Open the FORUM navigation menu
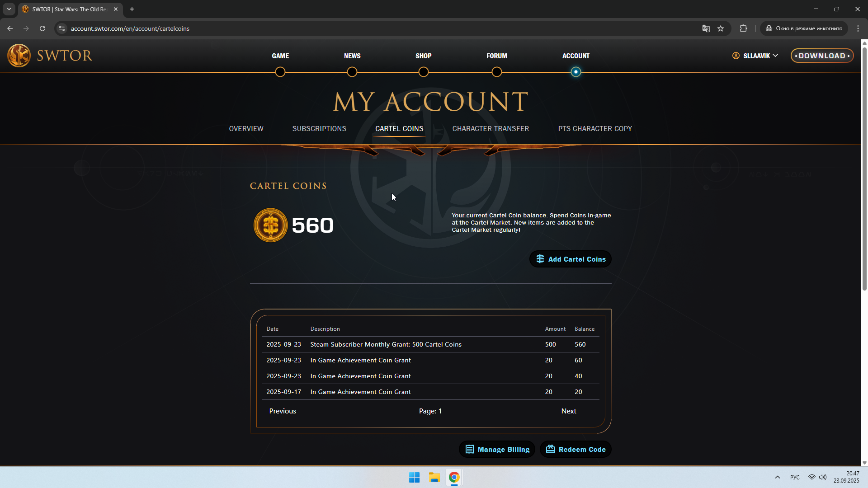868x488 pixels. pos(497,56)
